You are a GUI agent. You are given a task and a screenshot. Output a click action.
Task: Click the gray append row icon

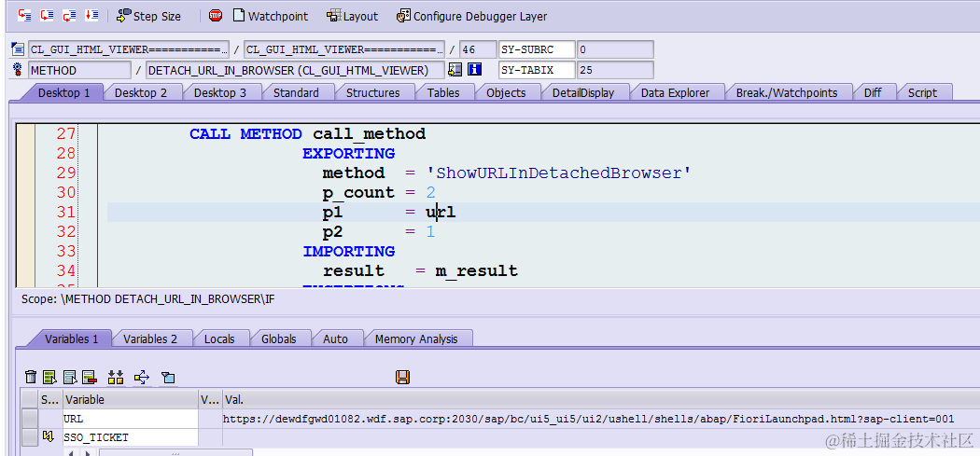pyautogui.click(x=70, y=377)
